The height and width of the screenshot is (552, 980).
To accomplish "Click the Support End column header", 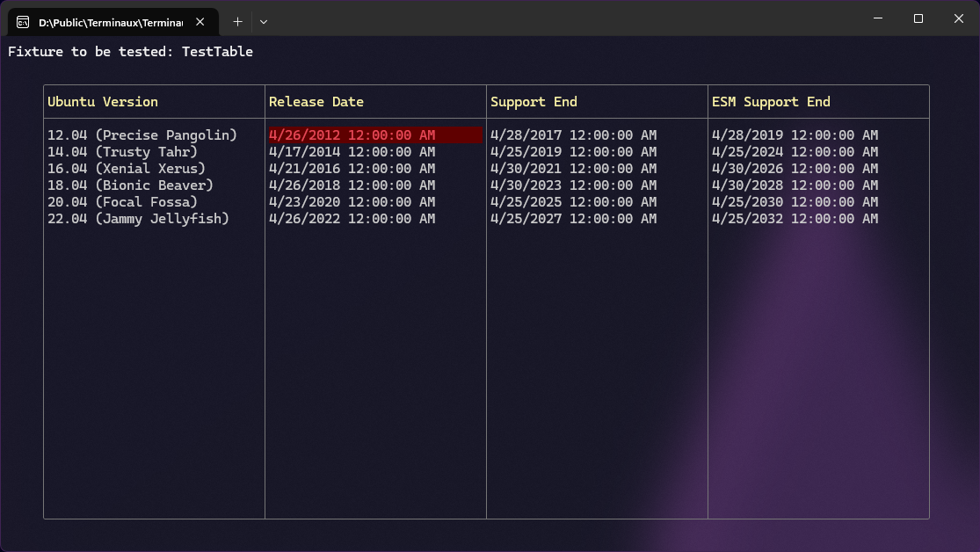I will (x=534, y=102).
